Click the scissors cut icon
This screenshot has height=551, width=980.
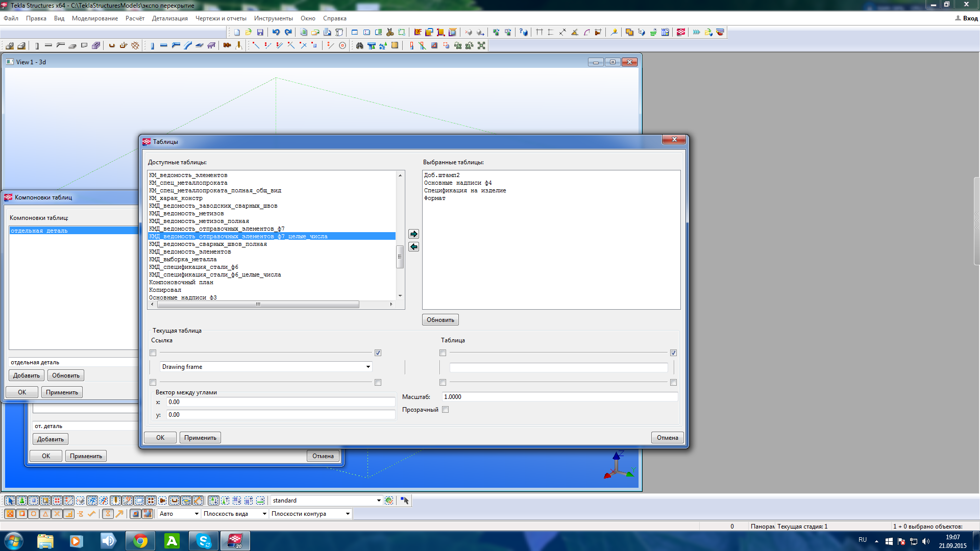pos(390,32)
